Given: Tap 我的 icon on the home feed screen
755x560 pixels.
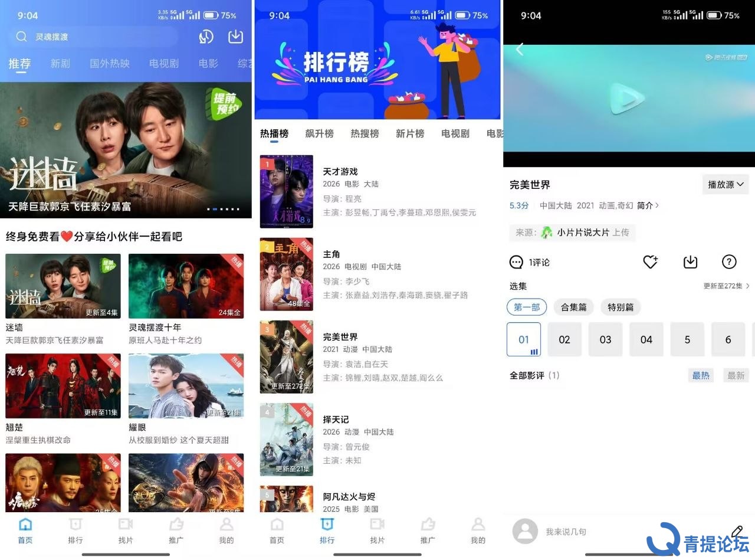Looking at the screenshot, I should (226, 525).
